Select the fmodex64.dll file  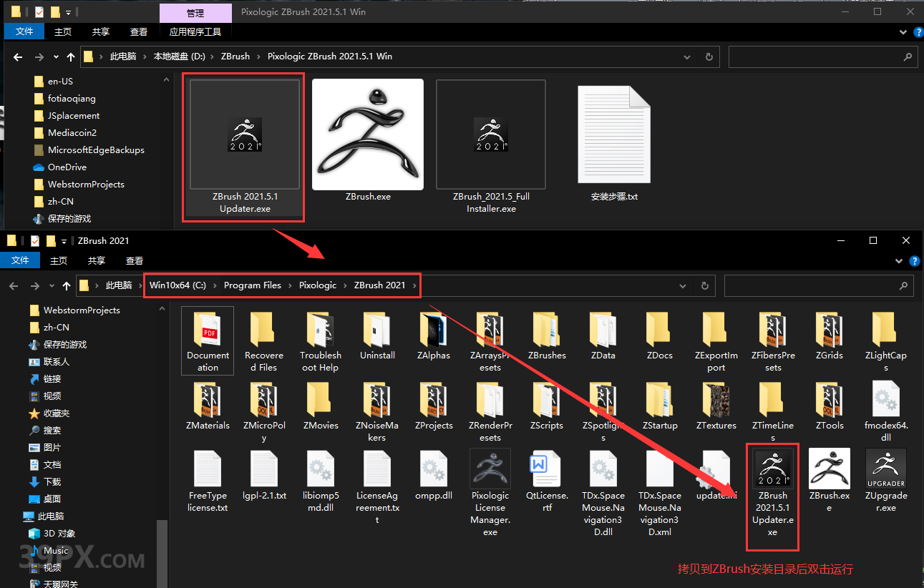[886, 412]
